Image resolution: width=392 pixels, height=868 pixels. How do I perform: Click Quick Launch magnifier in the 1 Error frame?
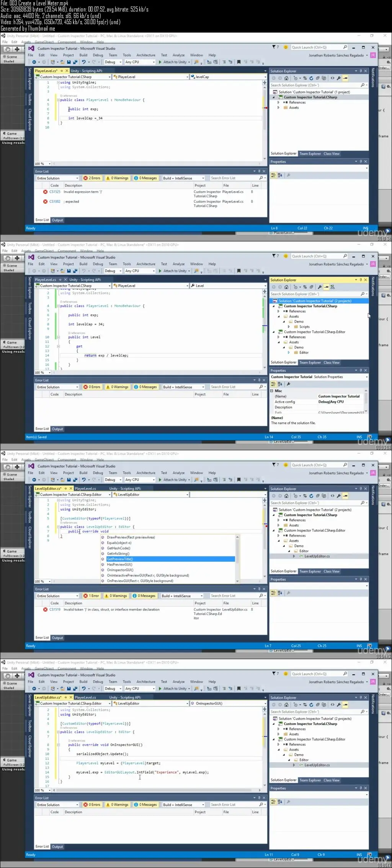click(345, 465)
